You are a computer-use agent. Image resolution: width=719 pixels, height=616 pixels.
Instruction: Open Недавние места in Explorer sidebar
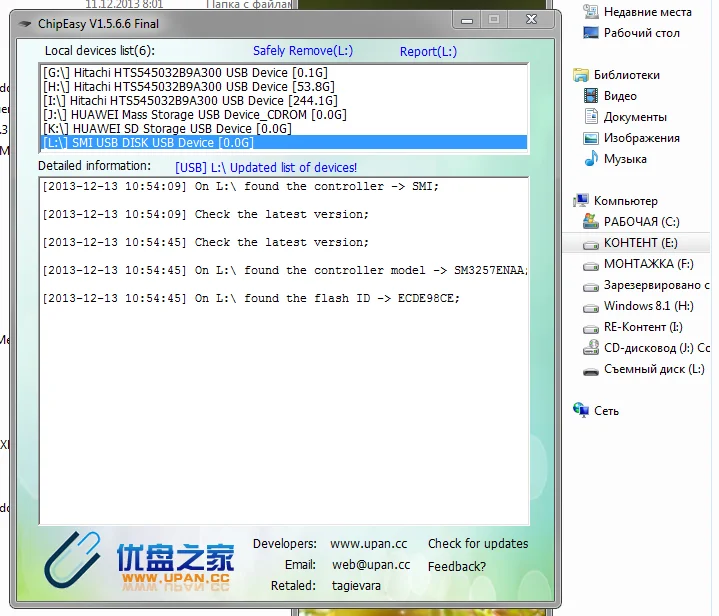[x=648, y=12]
